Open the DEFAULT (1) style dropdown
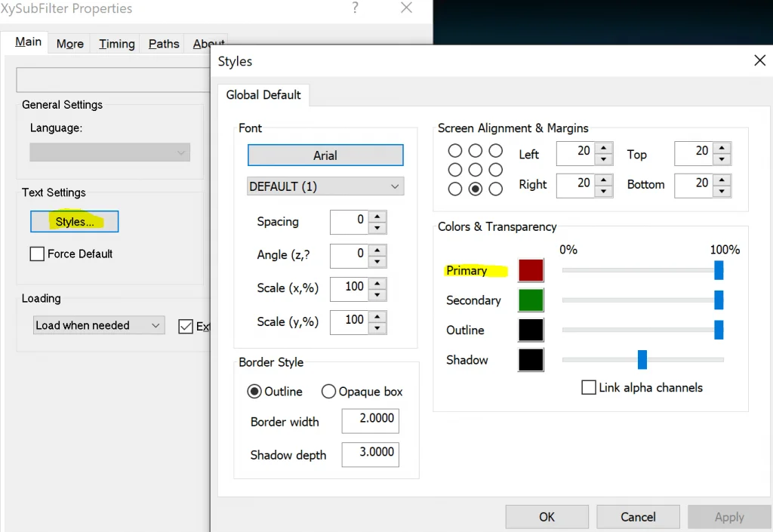773x532 pixels. coord(325,186)
